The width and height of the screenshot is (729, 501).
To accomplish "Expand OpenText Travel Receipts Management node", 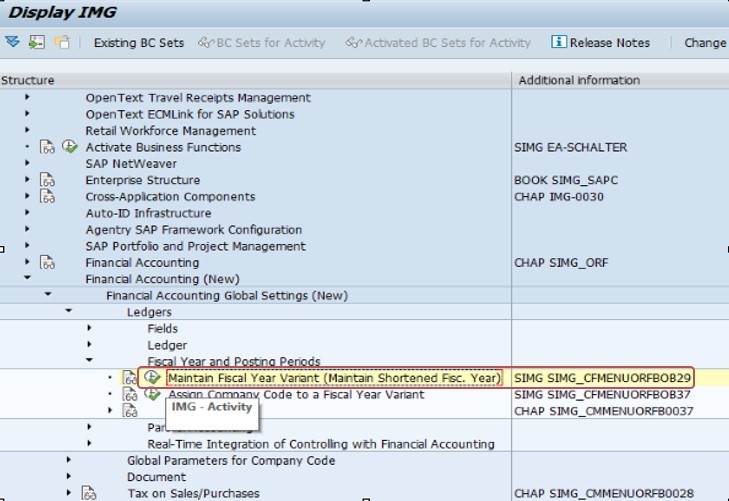I will click(27, 97).
